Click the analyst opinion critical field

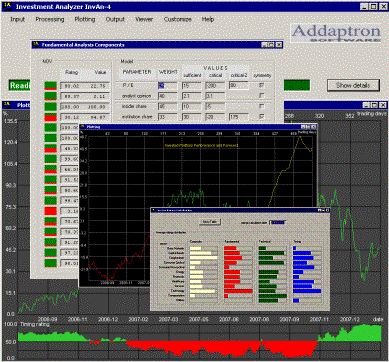215,96
